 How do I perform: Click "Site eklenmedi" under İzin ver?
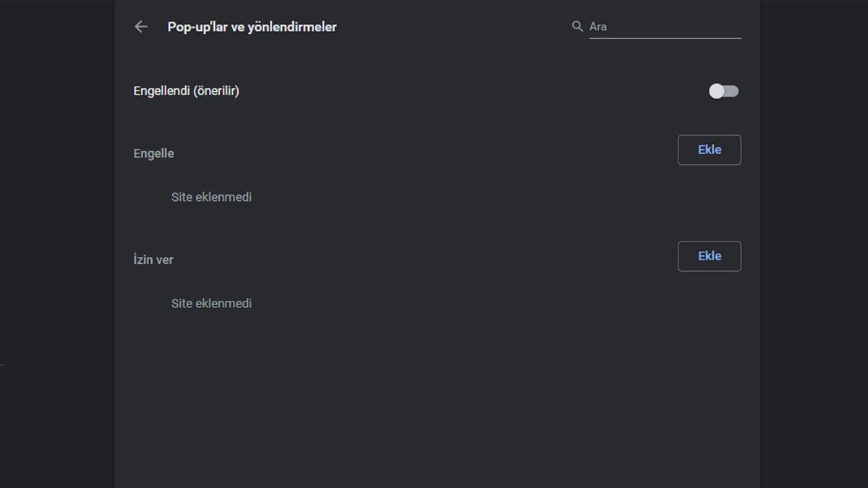pyautogui.click(x=211, y=304)
